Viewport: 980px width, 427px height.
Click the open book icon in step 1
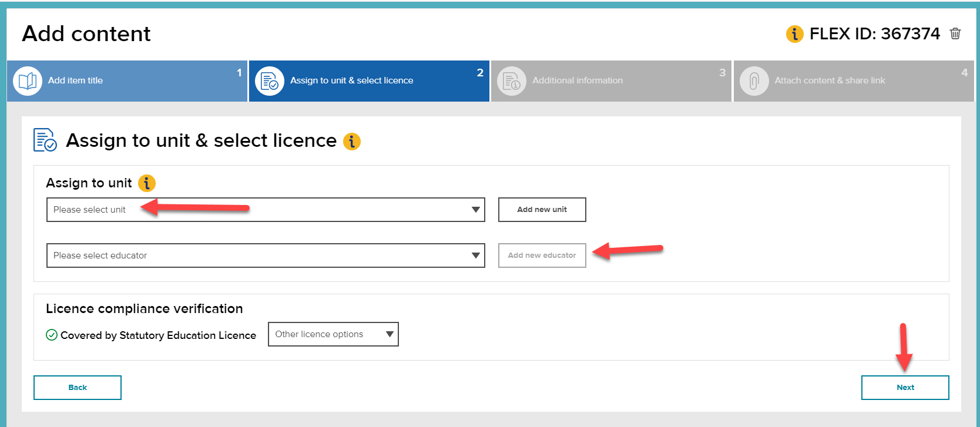pos(28,81)
